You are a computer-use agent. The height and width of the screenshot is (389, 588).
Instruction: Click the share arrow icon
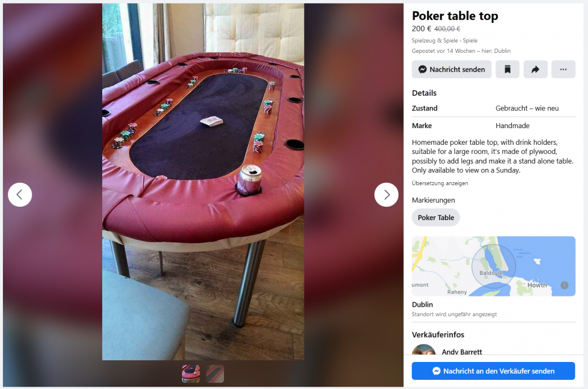(x=535, y=70)
